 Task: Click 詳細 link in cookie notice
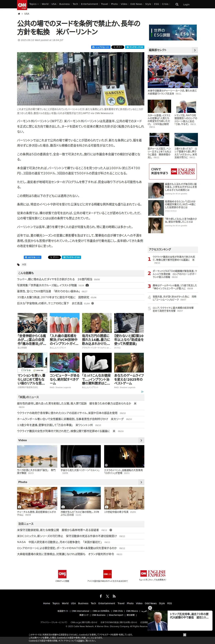(x=80, y=641)
